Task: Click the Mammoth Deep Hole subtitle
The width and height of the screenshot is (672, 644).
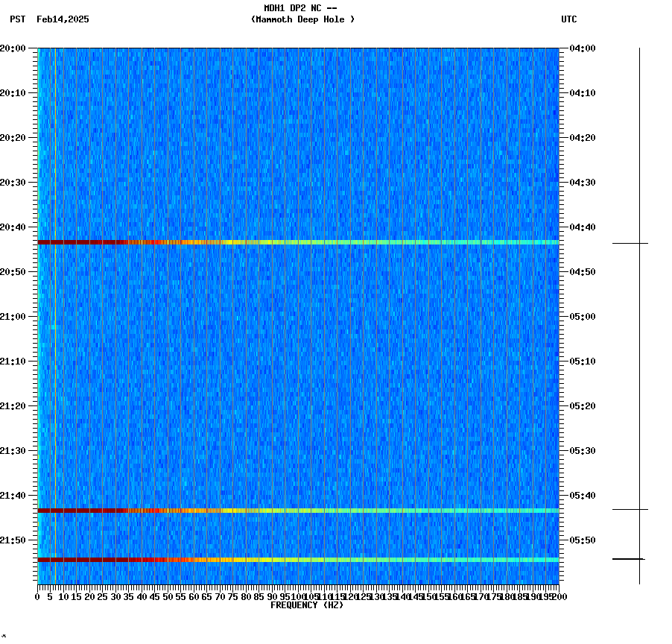Action: [302, 20]
